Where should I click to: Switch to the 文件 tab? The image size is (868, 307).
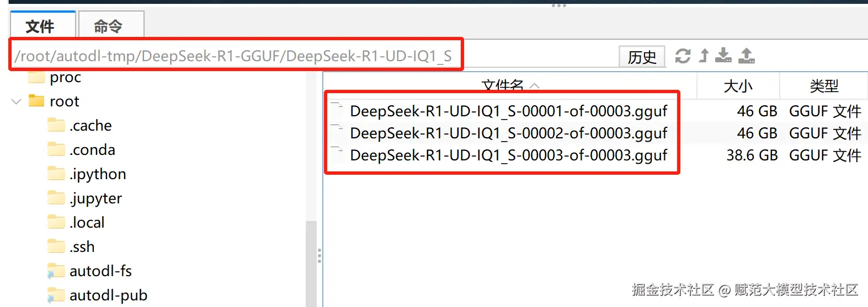pyautogui.click(x=42, y=25)
